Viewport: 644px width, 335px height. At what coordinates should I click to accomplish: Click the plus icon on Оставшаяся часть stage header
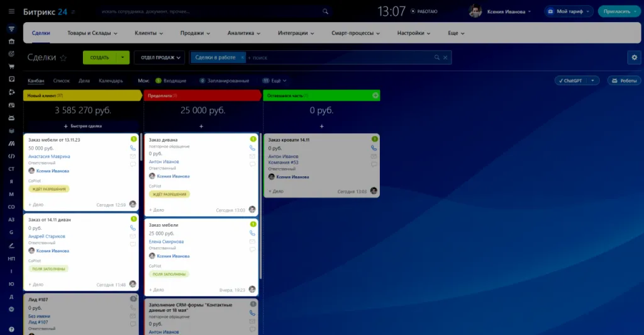click(375, 96)
